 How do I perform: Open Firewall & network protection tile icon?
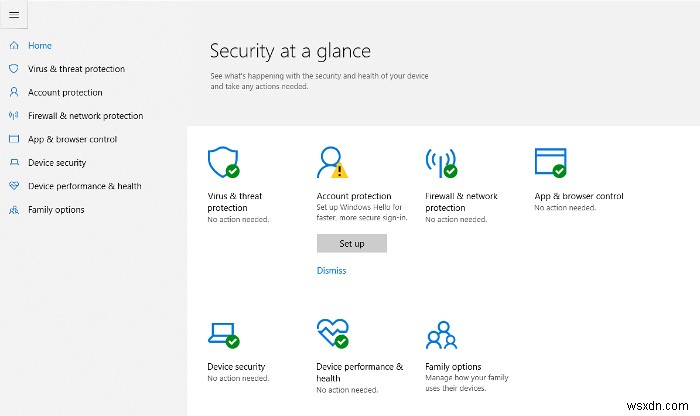(441, 162)
